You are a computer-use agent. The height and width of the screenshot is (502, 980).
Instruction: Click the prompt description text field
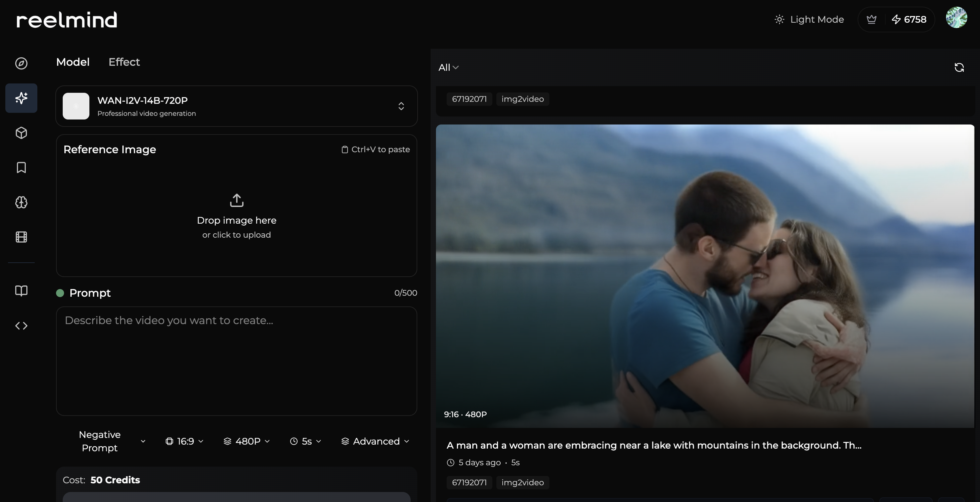pyautogui.click(x=236, y=361)
